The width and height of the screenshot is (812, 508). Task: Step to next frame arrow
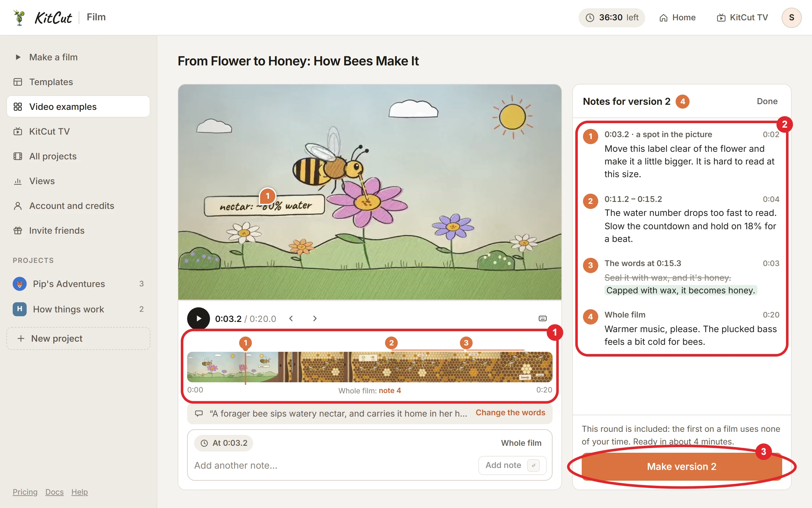click(314, 318)
